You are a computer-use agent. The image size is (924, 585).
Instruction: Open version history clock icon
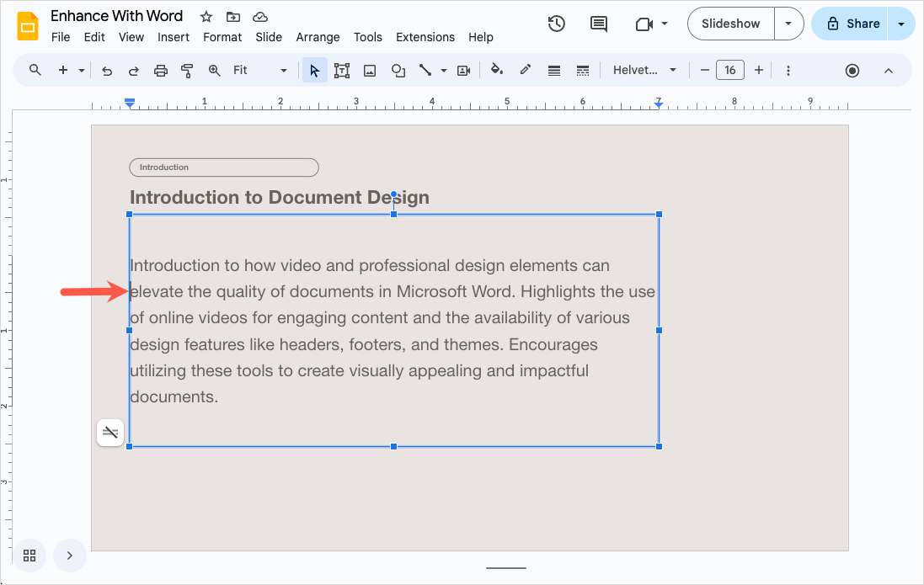tap(556, 24)
